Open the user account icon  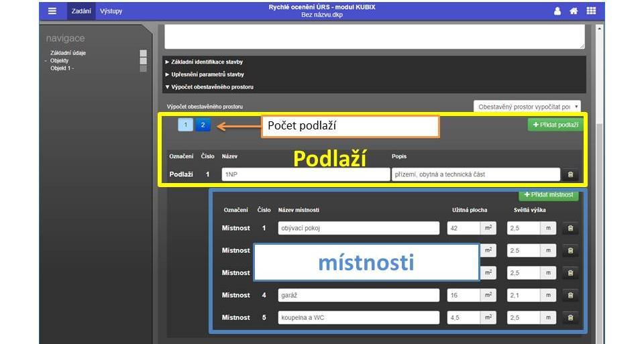tap(557, 11)
